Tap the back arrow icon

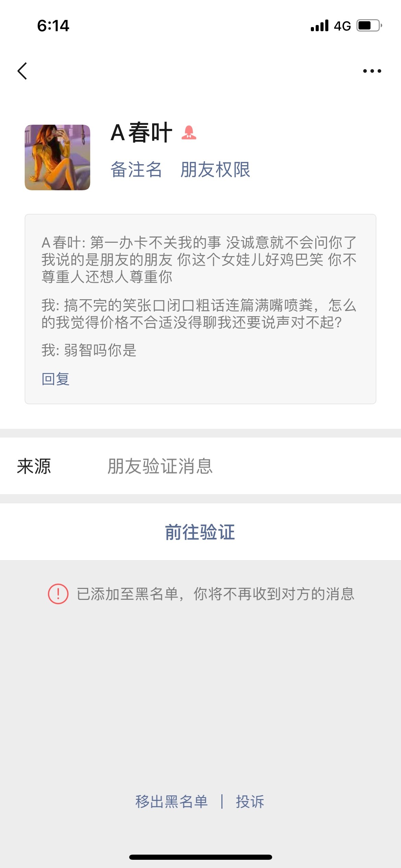[23, 71]
